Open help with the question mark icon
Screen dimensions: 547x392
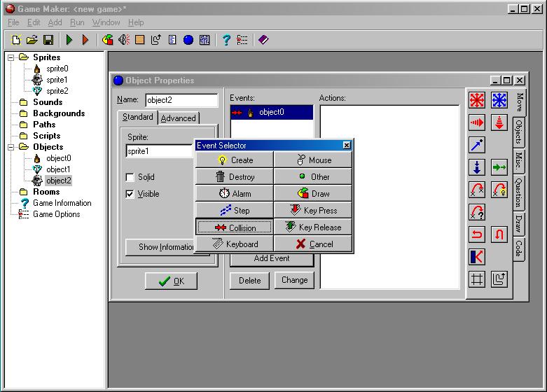point(226,40)
